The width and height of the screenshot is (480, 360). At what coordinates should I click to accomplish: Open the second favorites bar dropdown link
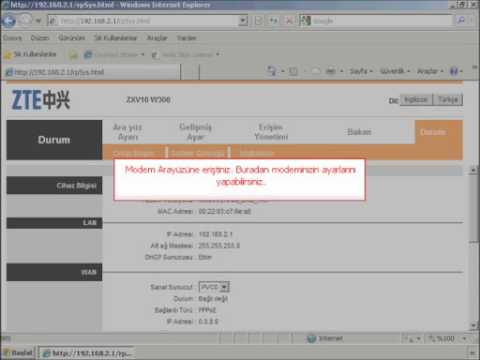(186, 55)
